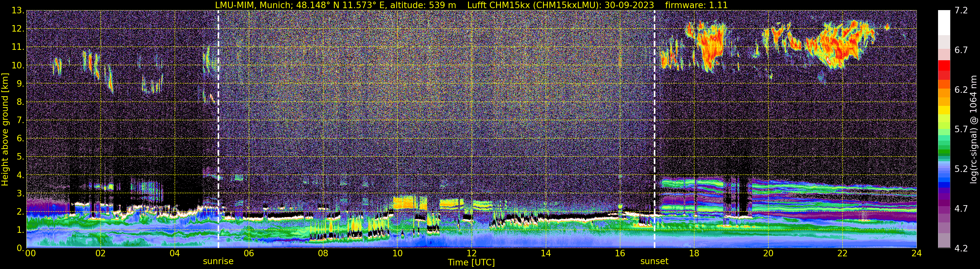Click the 'Height above ground [km]' axis label
Image resolution: width=980 pixels, height=269 pixels.
[5, 130]
